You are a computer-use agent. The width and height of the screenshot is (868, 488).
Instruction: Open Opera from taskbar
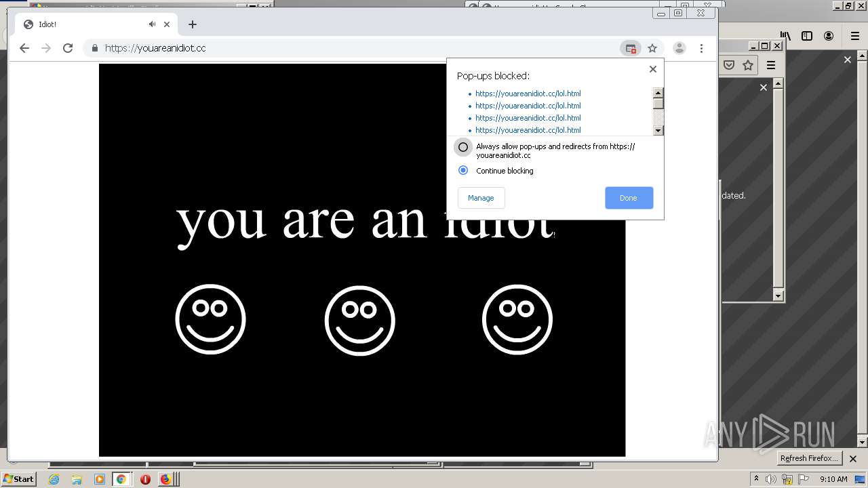pos(145,479)
